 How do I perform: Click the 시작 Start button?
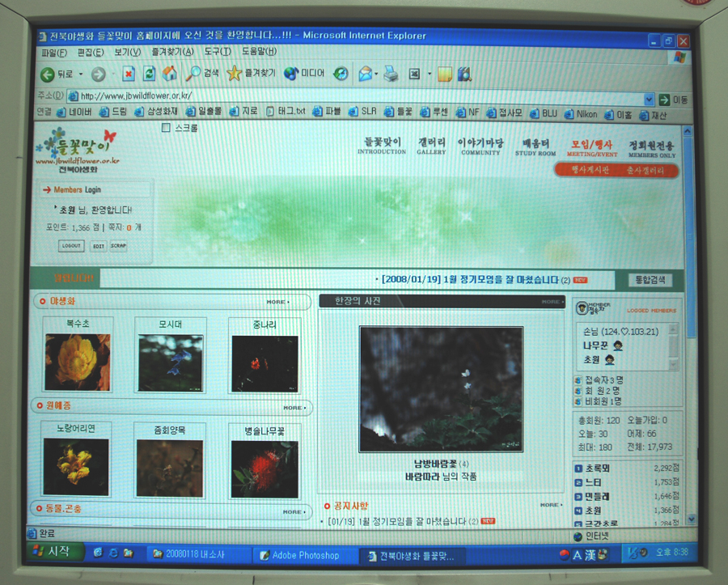click(x=55, y=551)
